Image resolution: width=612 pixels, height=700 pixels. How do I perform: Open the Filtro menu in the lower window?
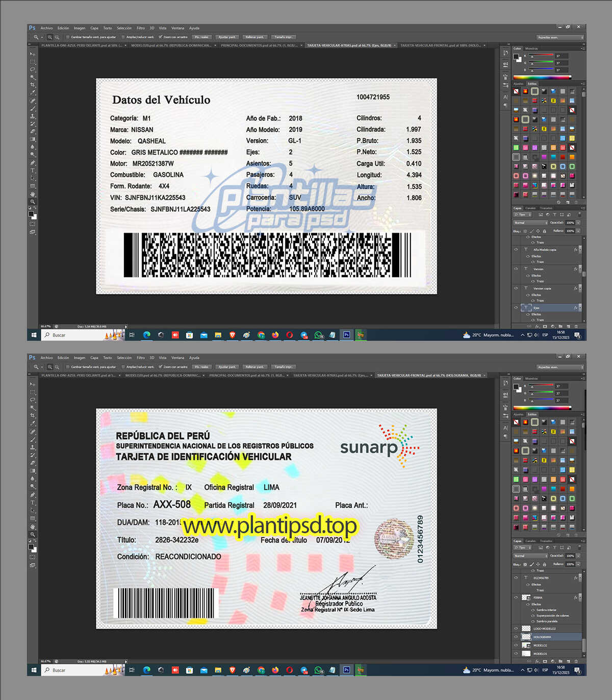[x=141, y=358]
